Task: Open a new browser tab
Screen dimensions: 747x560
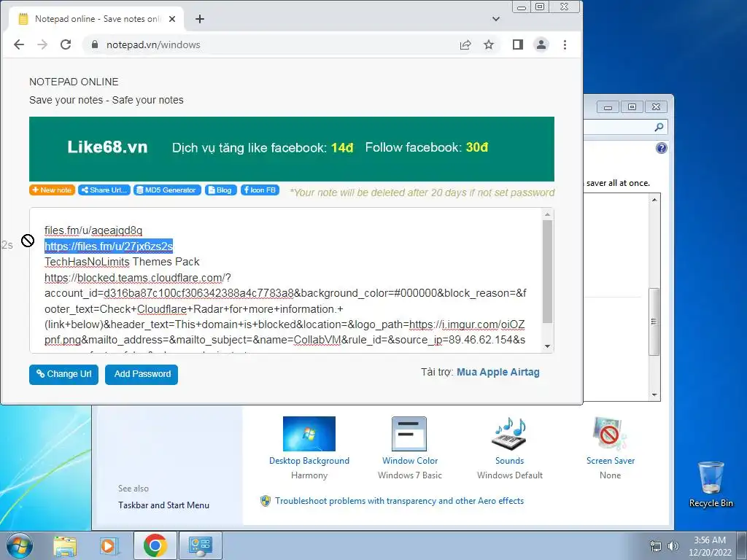Action: tap(200, 19)
